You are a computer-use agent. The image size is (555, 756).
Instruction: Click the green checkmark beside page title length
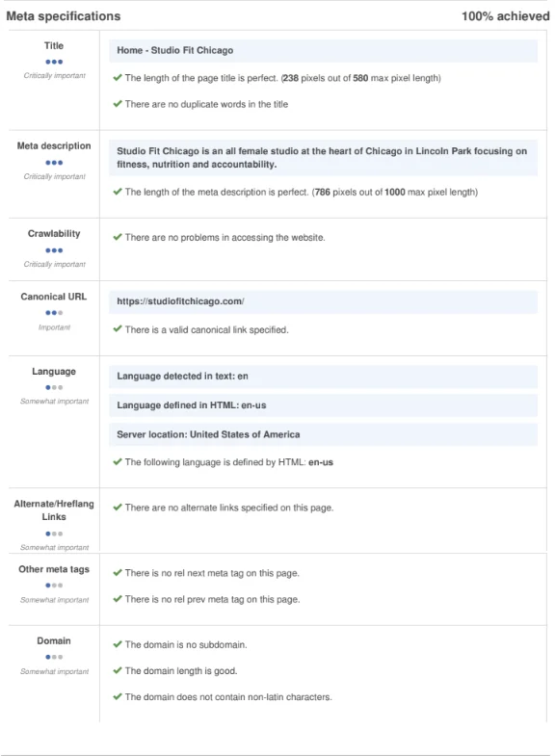coord(118,78)
